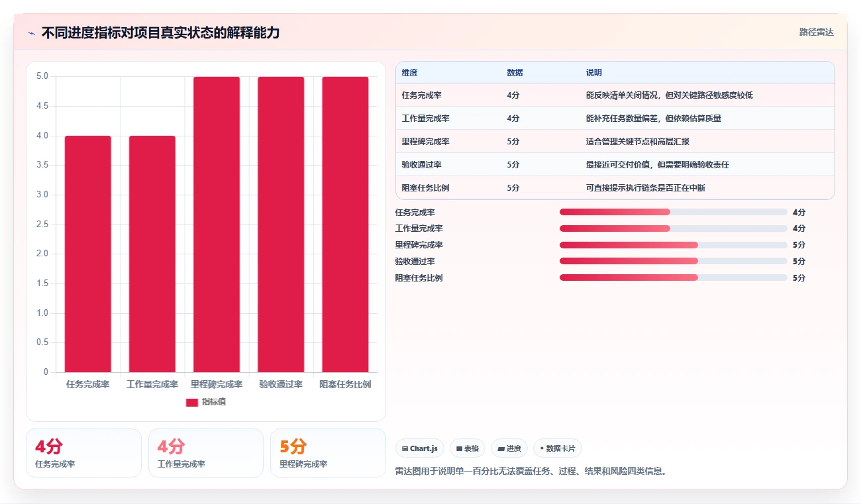Viewport: 861px width, 504px height.
Task: Click the footnote text about 雷达图
Action: pos(531,472)
